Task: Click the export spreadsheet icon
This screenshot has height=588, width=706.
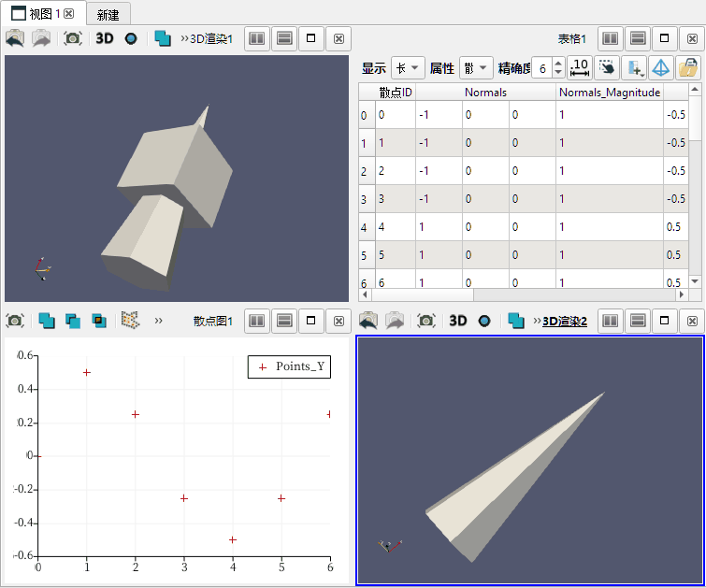Action: point(688,67)
